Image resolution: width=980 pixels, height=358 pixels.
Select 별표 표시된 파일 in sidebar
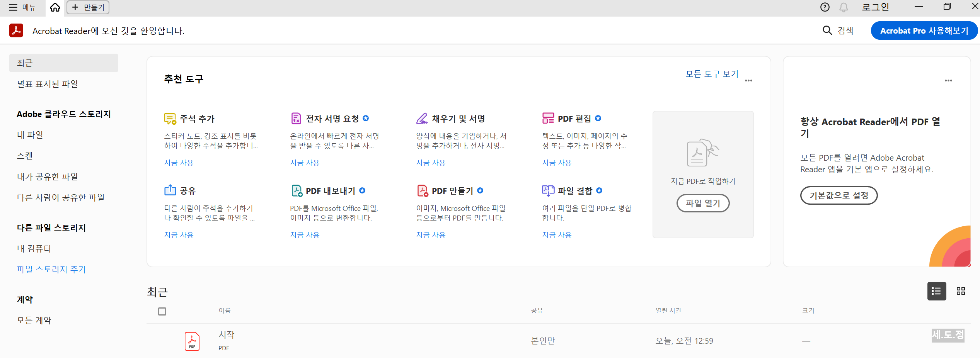click(48, 84)
